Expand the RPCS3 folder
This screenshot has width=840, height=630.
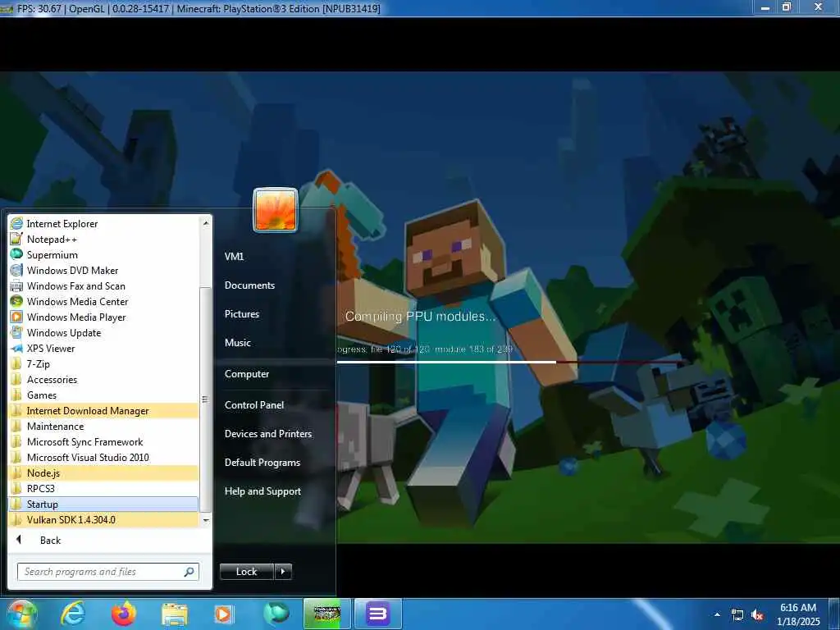(x=103, y=488)
